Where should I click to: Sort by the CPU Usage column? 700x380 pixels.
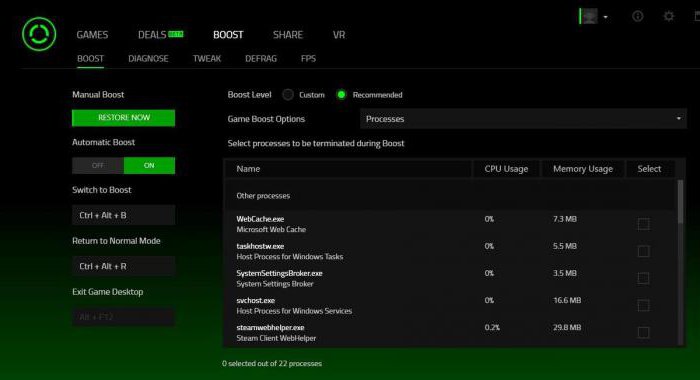(x=506, y=169)
